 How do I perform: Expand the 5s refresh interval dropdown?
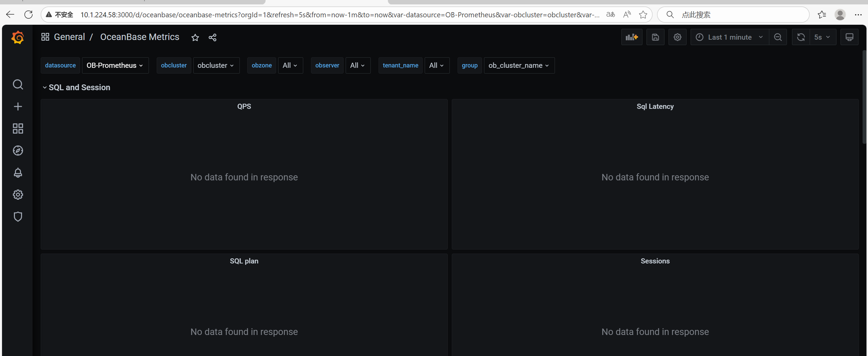(822, 37)
